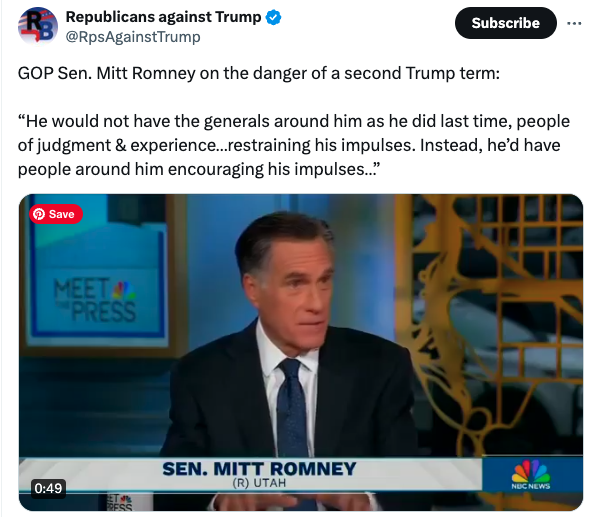
Task: Subscribe to Republicans against Trump
Action: [506, 23]
